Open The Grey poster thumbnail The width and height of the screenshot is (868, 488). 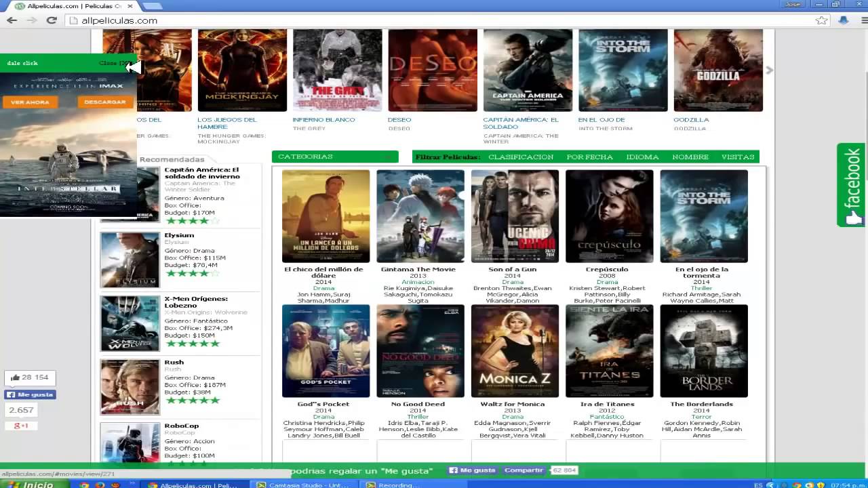(337, 70)
